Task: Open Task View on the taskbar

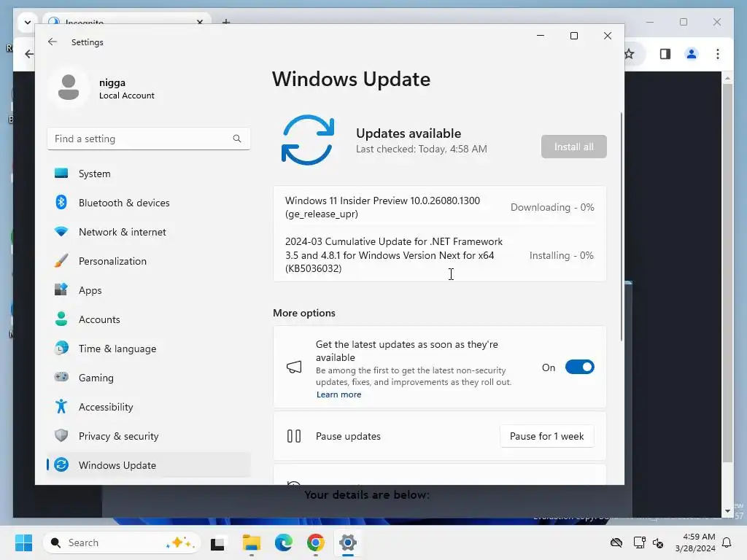Action: 217,542
